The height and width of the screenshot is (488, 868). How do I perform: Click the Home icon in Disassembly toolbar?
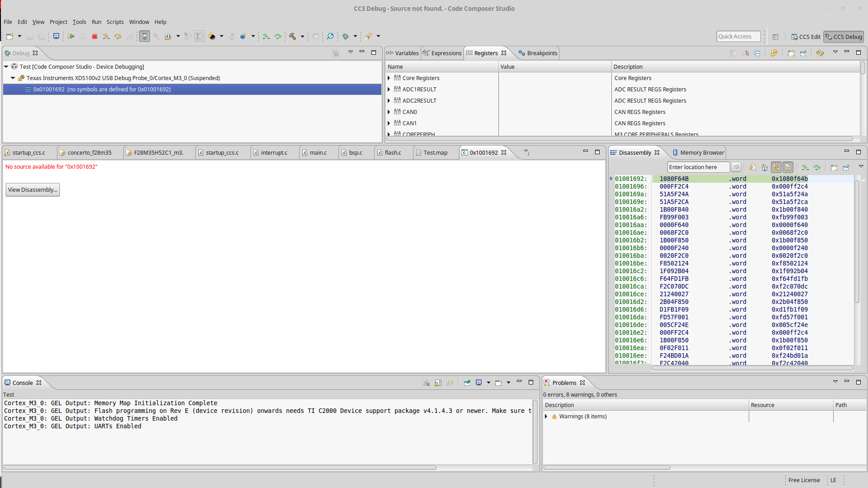click(x=764, y=167)
